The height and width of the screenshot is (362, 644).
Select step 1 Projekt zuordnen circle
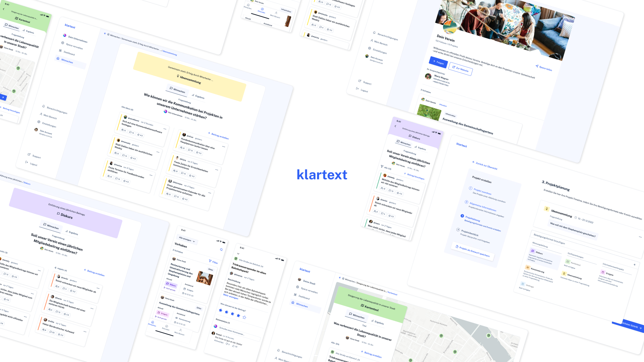point(471,188)
